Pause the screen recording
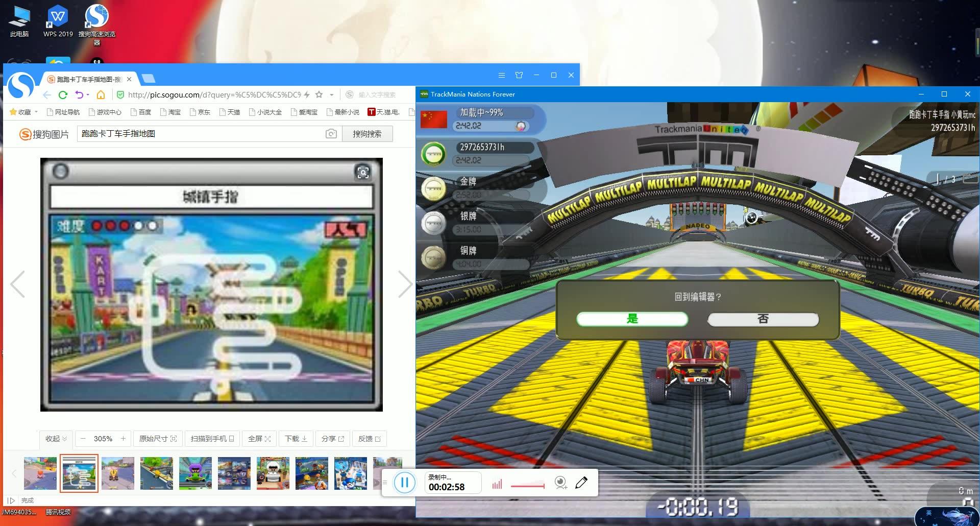This screenshot has height=526, width=980. (x=405, y=483)
